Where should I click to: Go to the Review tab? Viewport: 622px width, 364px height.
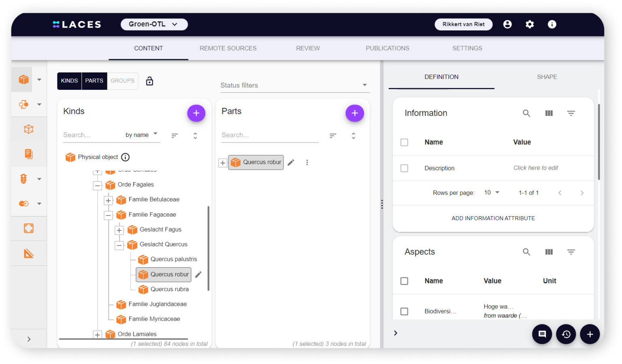click(x=308, y=48)
